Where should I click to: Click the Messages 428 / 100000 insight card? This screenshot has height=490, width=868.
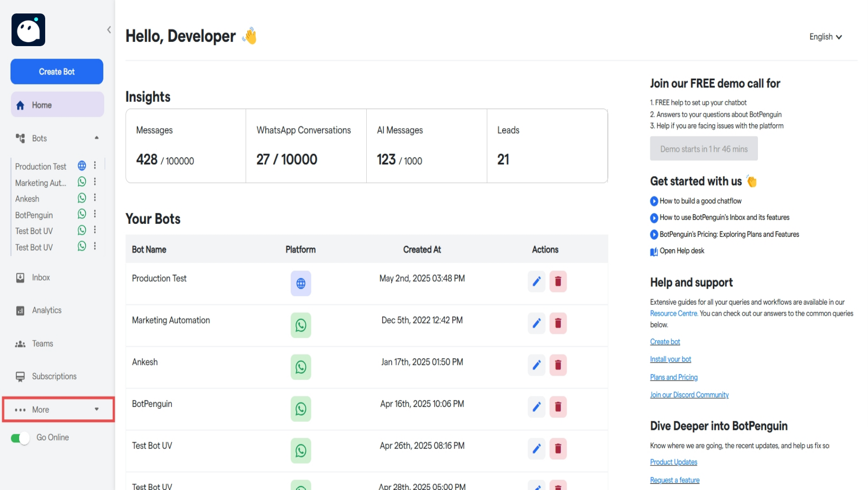tap(186, 146)
